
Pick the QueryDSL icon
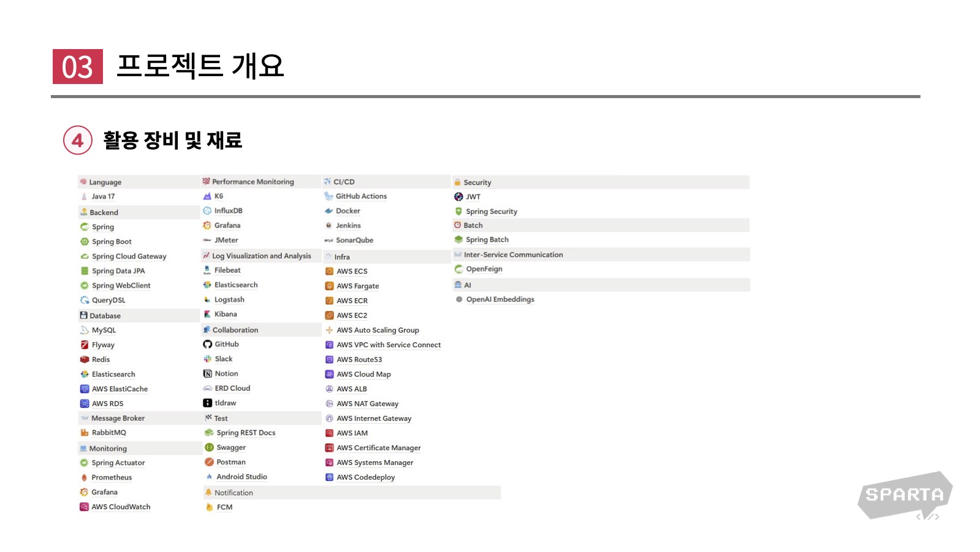point(85,301)
